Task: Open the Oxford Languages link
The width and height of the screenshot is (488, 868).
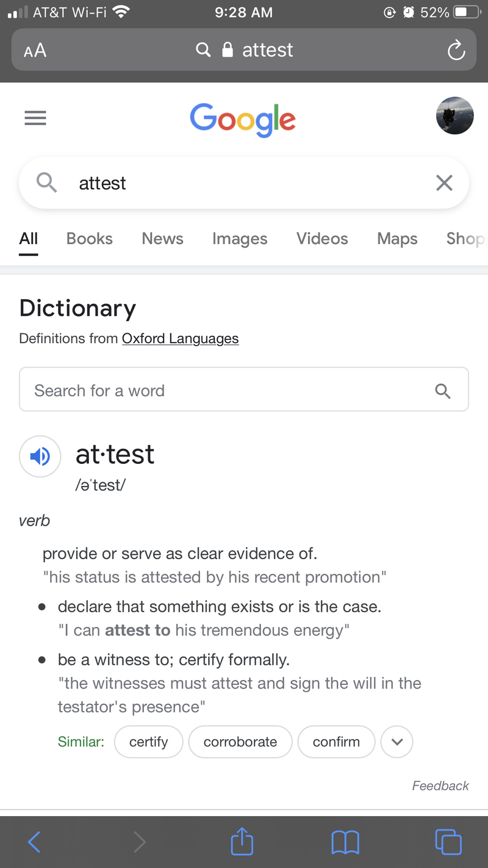Action: (x=180, y=339)
